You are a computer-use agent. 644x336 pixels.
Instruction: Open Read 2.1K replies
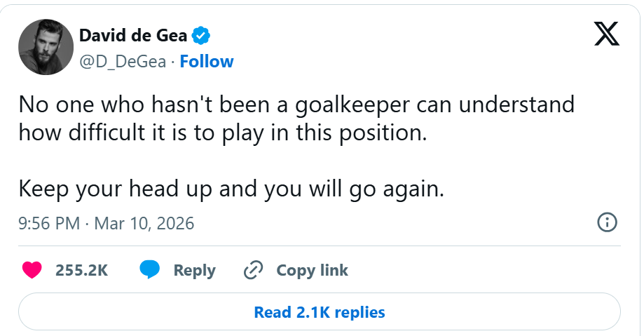[x=320, y=311]
